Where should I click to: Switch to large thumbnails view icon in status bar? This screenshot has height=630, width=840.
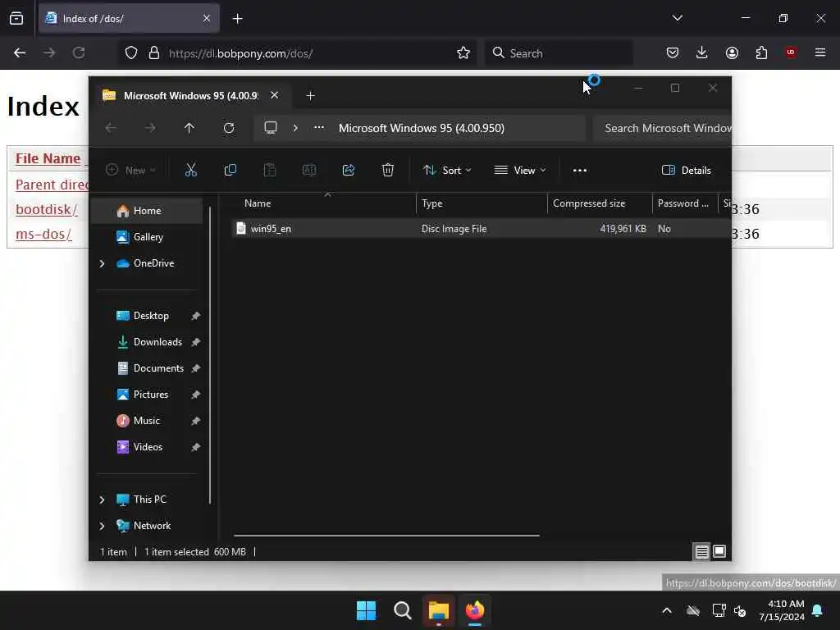tap(719, 551)
